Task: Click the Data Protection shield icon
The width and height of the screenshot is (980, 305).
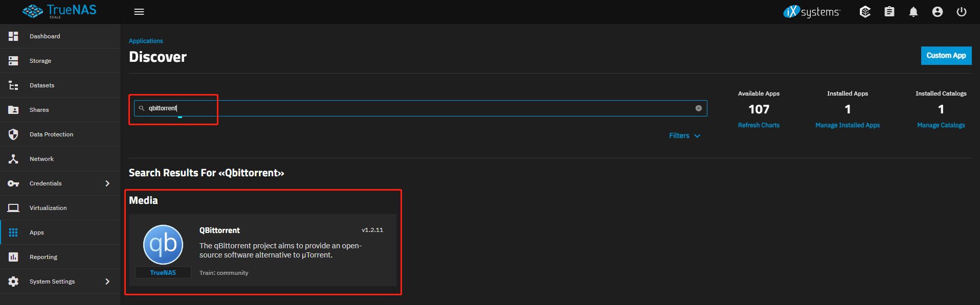Action: pos(13,134)
